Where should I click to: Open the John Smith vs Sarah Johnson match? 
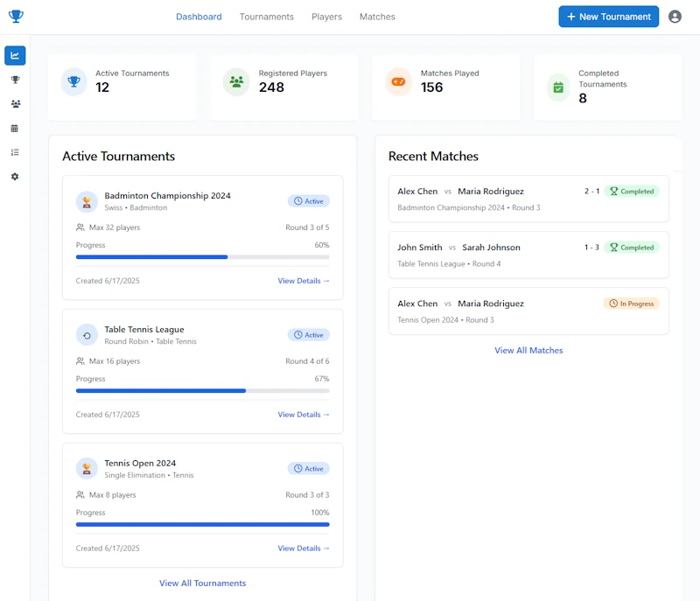(x=528, y=255)
